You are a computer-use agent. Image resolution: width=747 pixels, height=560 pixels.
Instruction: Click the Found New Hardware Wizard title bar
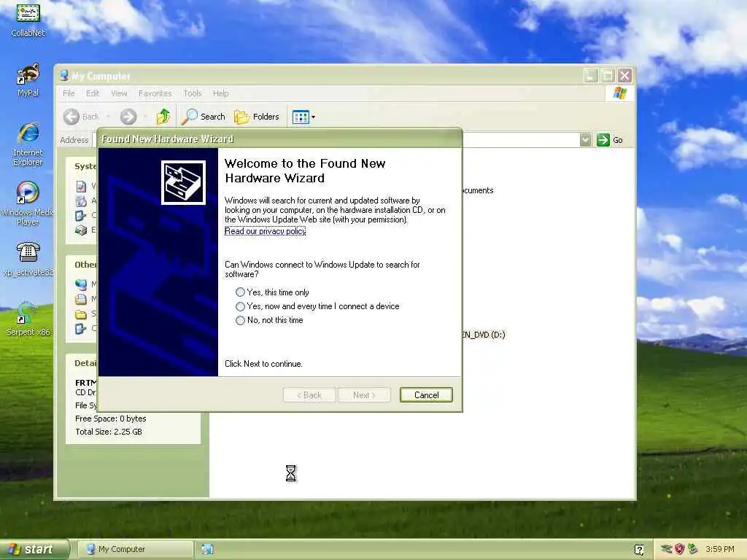pyautogui.click(x=279, y=139)
